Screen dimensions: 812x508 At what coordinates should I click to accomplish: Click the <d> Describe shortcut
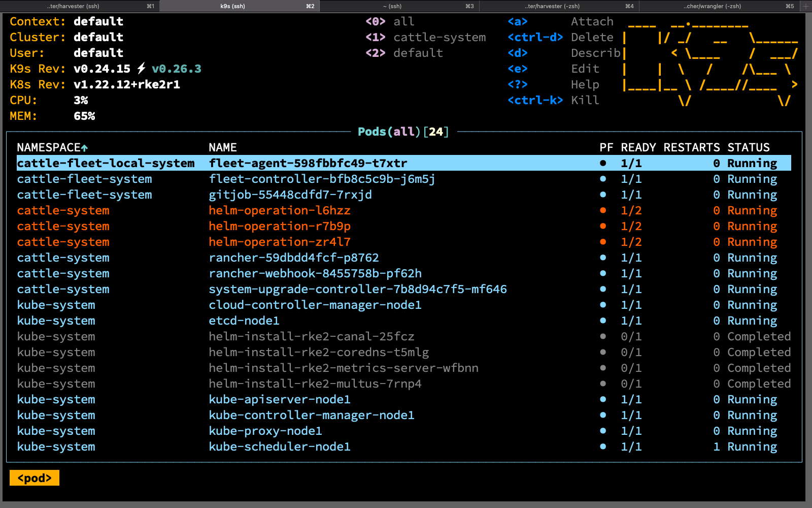click(564, 53)
